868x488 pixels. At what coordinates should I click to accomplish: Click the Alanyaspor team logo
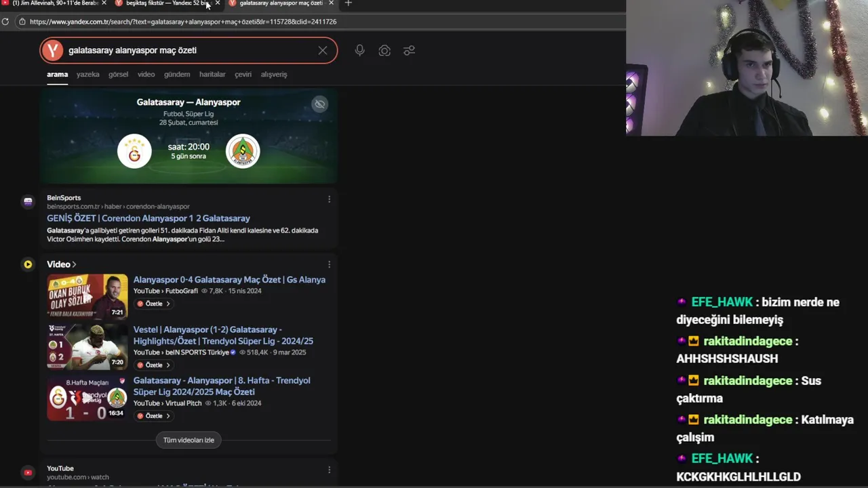coord(243,151)
